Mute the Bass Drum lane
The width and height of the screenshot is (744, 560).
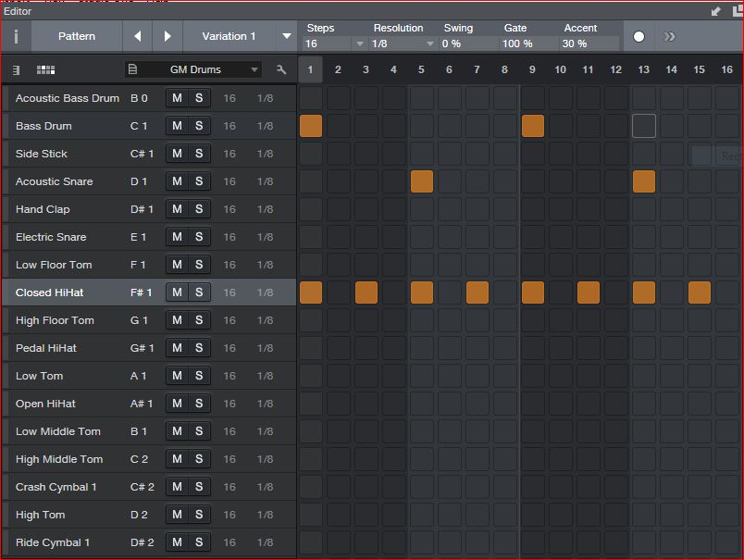click(177, 126)
